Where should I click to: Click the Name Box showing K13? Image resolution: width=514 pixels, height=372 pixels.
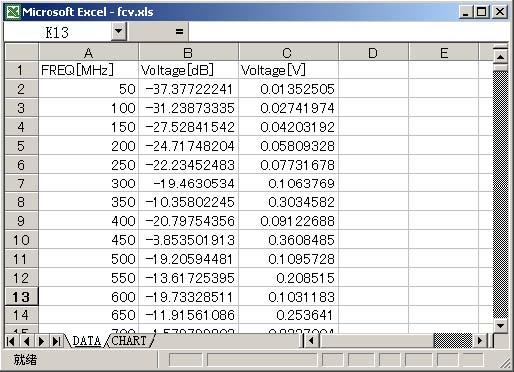tap(58, 32)
